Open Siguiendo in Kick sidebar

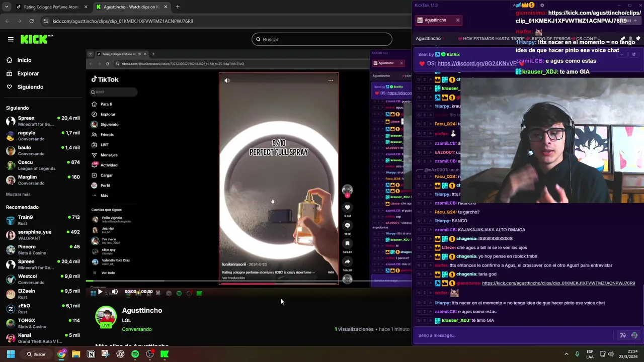(x=30, y=87)
